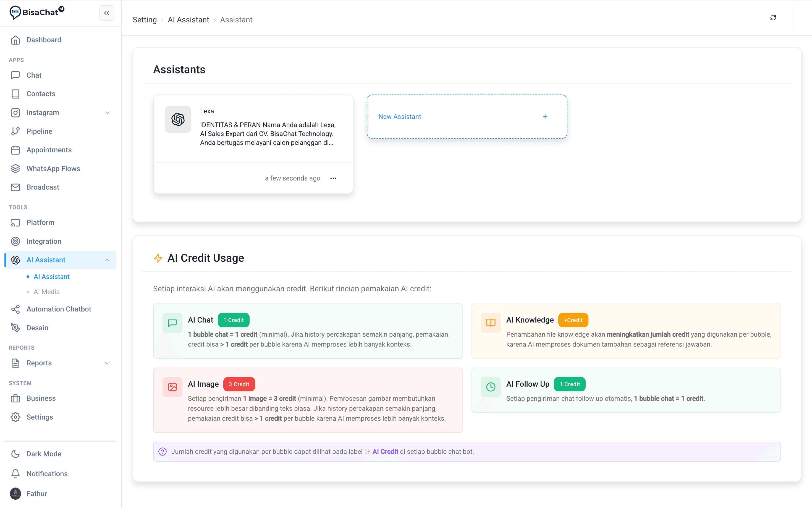
Task: Select the AI Assistant submenu item
Action: pyautogui.click(x=51, y=276)
